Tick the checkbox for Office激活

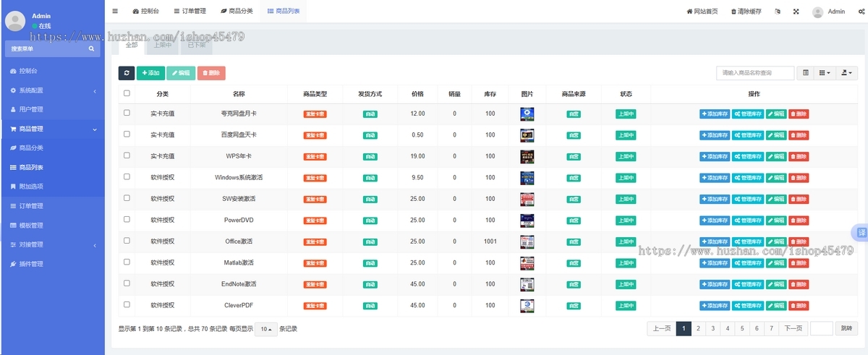pos(127,240)
